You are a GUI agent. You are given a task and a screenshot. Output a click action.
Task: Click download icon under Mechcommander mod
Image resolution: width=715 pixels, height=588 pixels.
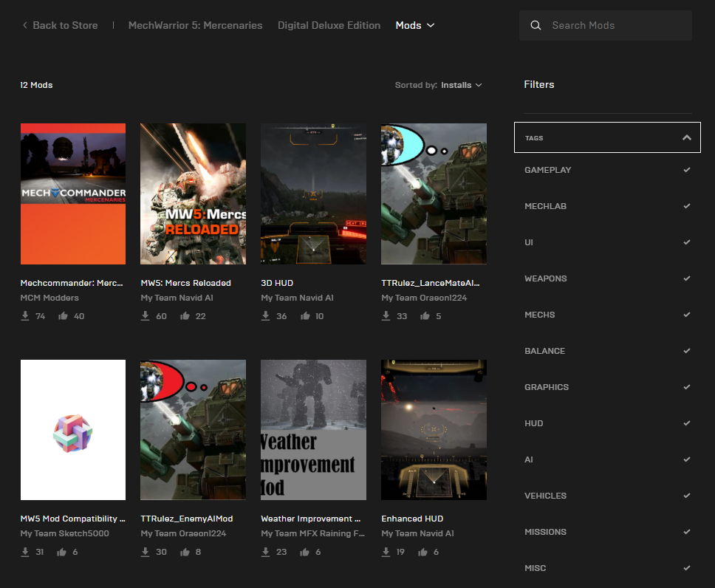pyautogui.click(x=25, y=316)
